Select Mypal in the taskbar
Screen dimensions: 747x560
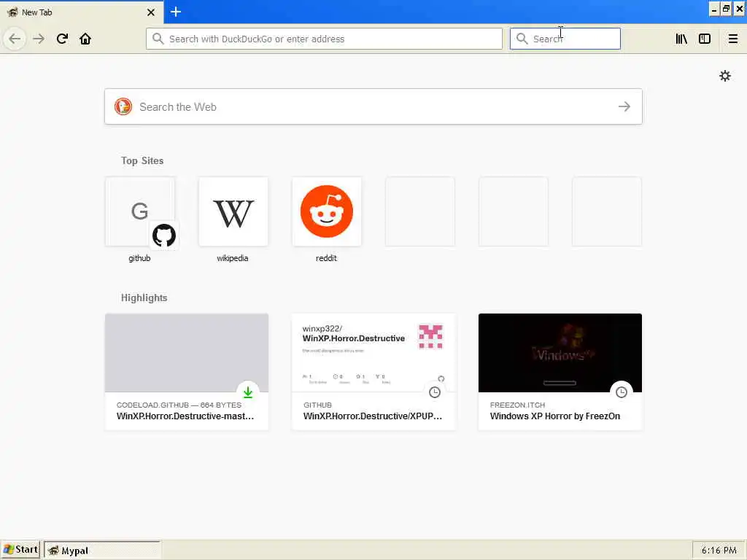[x=102, y=551]
